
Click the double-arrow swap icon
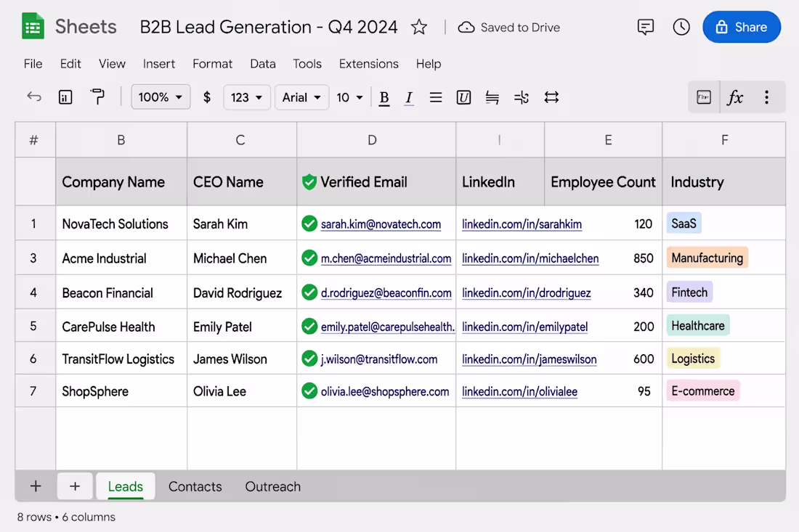(551, 97)
